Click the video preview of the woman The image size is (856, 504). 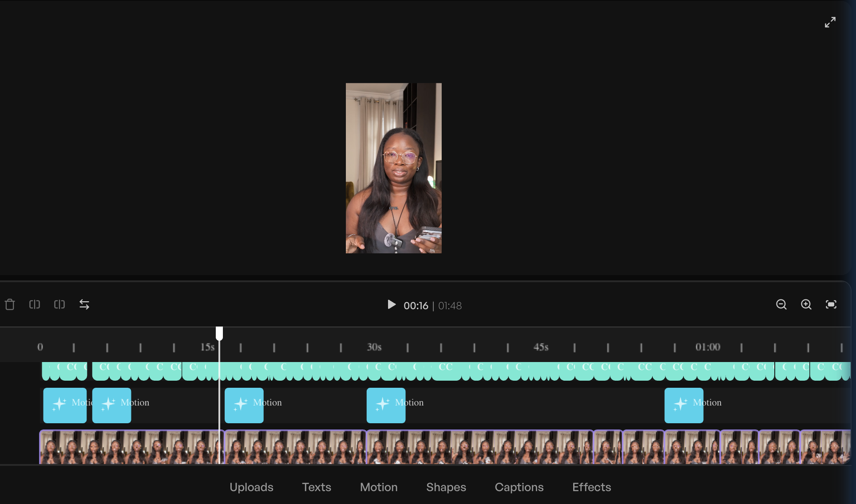tap(394, 168)
